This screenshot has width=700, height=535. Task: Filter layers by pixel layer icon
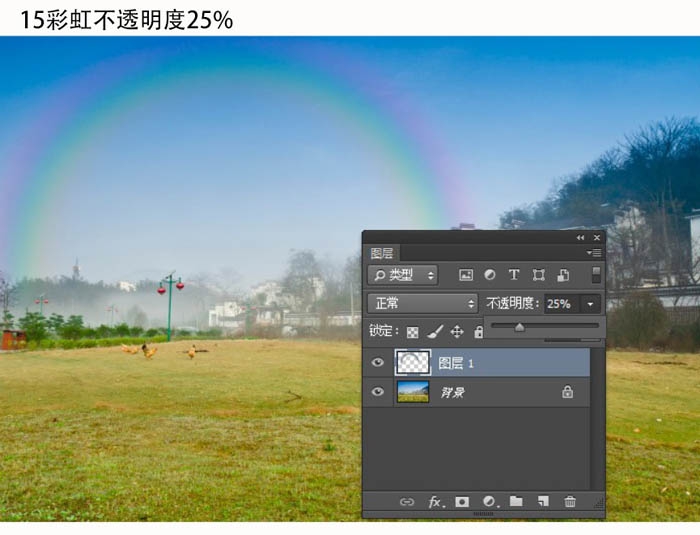tap(466, 275)
